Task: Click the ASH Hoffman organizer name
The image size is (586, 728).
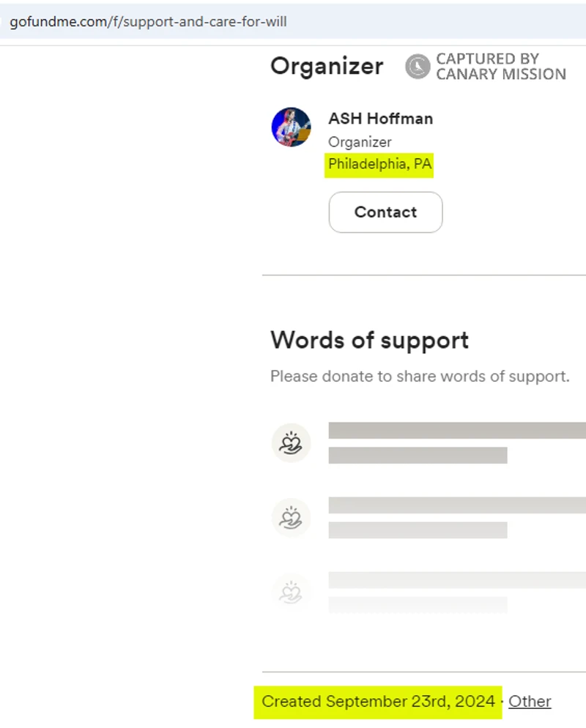Action: [380, 119]
